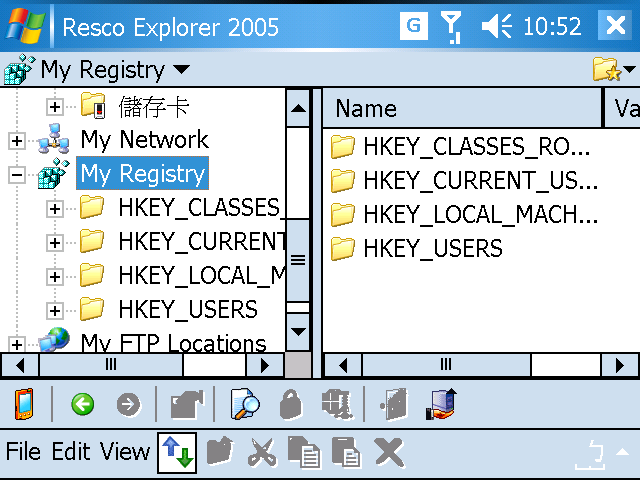Toggle the blue-green swap arrows button

pos(177,452)
